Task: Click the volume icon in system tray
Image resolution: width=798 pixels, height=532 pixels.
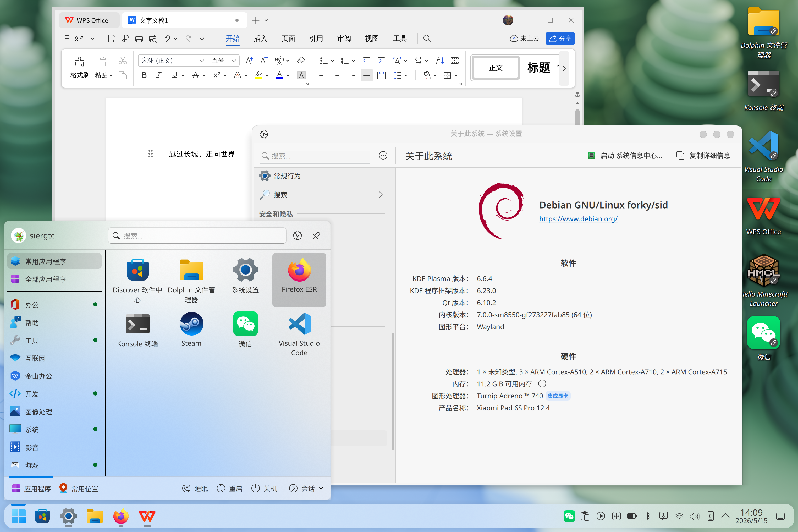Action: [694, 516]
